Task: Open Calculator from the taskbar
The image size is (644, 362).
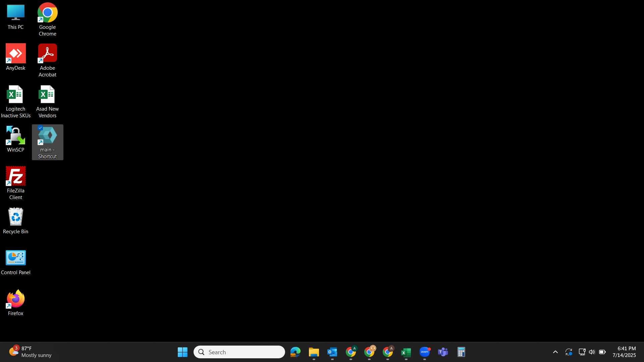Action: pos(462,352)
